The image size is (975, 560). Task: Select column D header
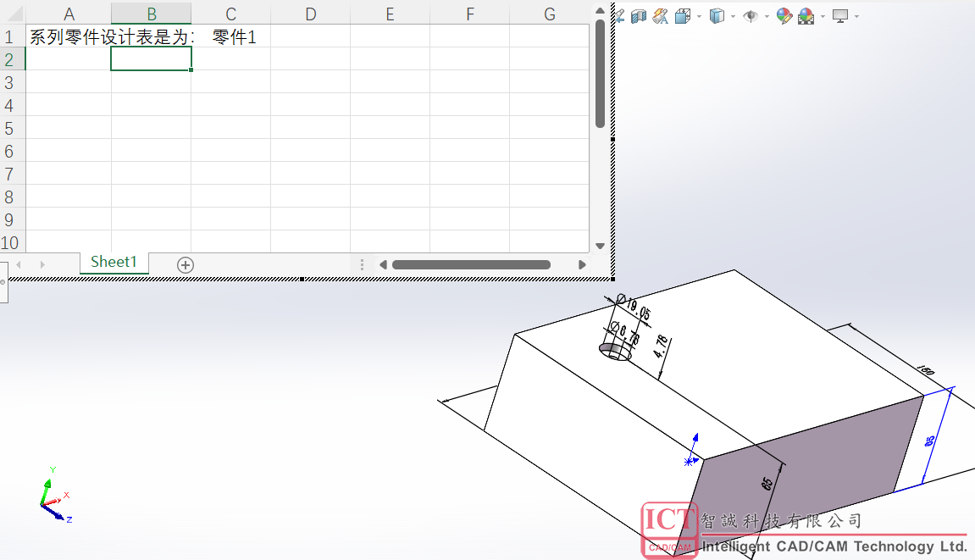click(x=310, y=14)
